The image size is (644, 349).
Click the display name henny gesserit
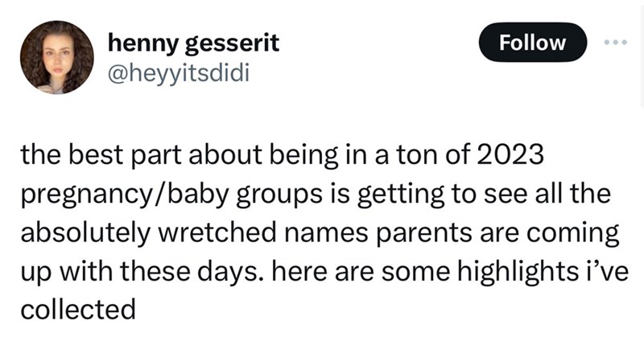193,42
